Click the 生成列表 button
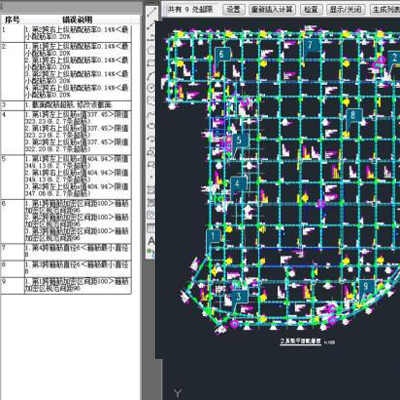The width and height of the screenshot is (400, 400). (x=385, y=9)
